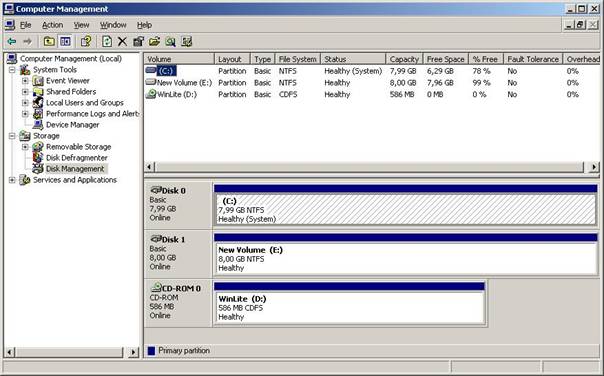Image resolution: width=604 pixels, height=376 pixels.
Task: Click volume list scrollbar right arrow
Action: (x=594, y=167)
